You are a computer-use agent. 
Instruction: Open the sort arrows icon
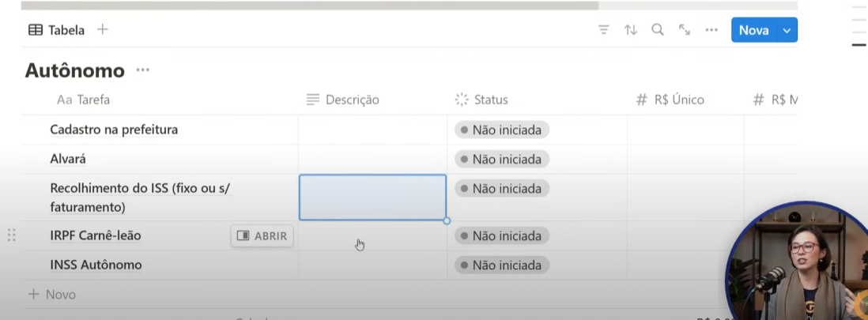[631, 30]
